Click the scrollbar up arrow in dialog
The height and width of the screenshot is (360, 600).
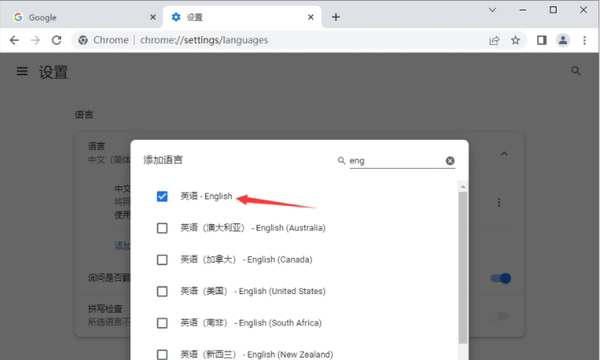click(463, 187)
